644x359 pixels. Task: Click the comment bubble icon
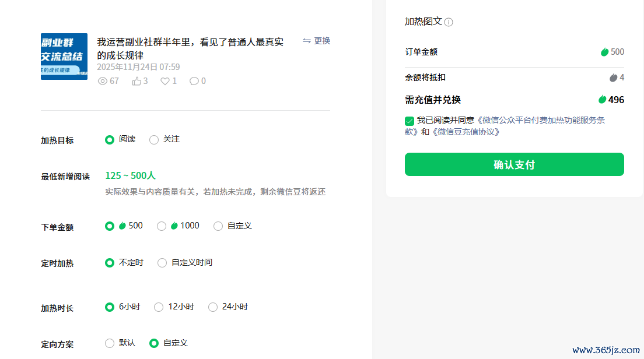point(194,81)
